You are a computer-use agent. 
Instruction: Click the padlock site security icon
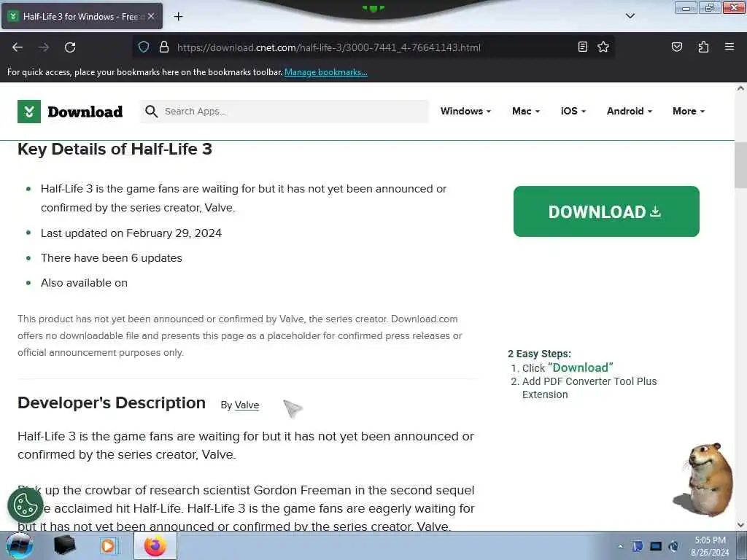click(x=164, y=47)
